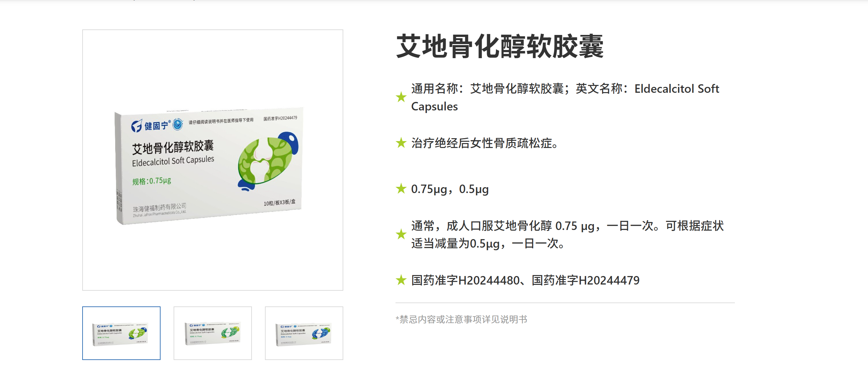Click the 0.75μg，0.5μg specification text

pyautogui.click(x=450, y=189)
